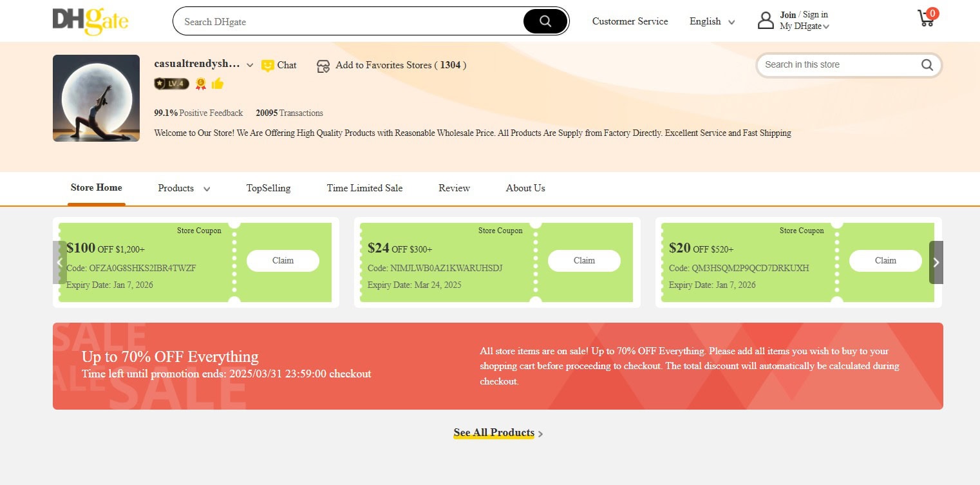This screenshot has height=485, width=980.
Task: Expand the store name dropdown chevron
Action: (250, 65)
